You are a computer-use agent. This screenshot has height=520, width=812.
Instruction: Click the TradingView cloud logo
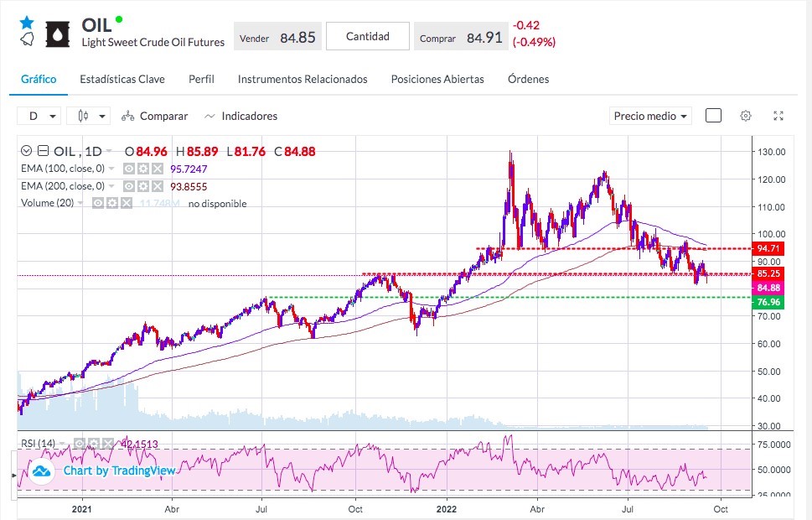point(41,471)
